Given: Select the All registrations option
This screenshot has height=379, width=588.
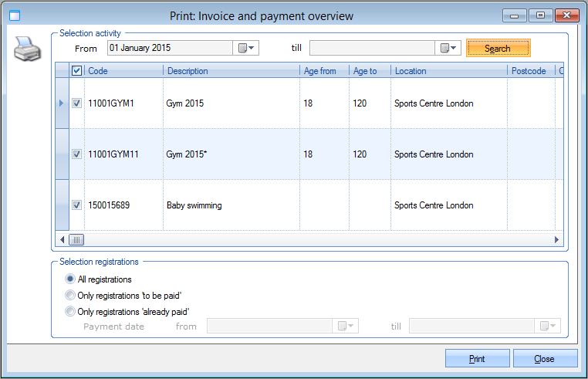Looking at the screenshot, I should coord(71,279).
